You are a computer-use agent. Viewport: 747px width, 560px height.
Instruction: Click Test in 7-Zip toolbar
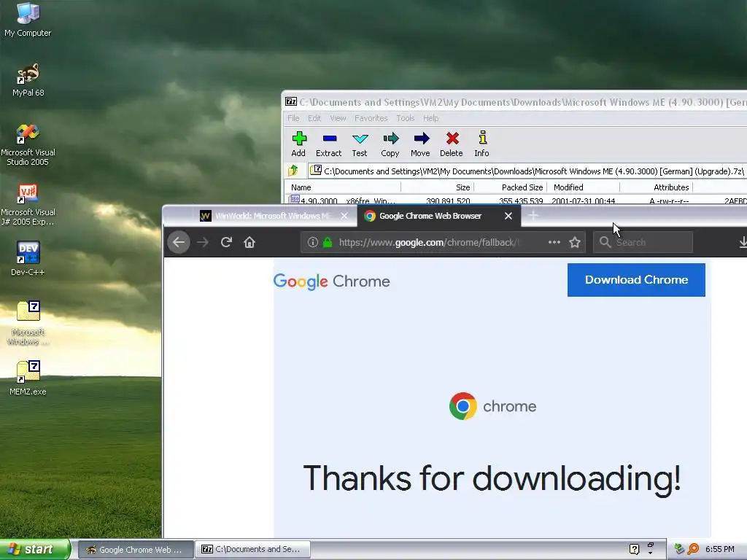pos(360,144)
